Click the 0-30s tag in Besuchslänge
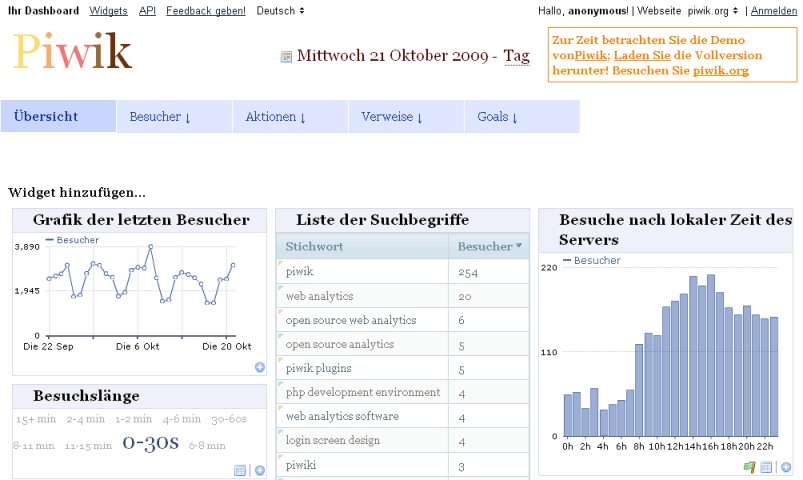Viewport: 803px width, 480px height. tap(151, 443)
